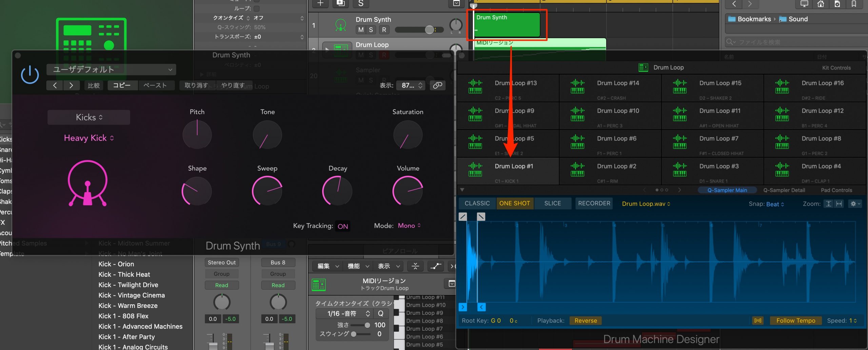Viewport: 868px width, 350px height.
Task: Toggle the Drum Synth plugin power button
Action: click(x=30, y=75)
